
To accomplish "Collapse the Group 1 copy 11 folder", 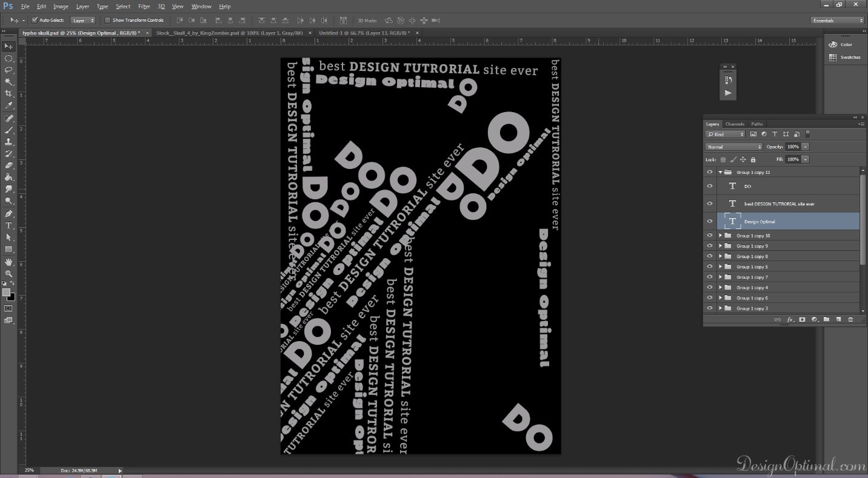I will click(x=720, y=172).
